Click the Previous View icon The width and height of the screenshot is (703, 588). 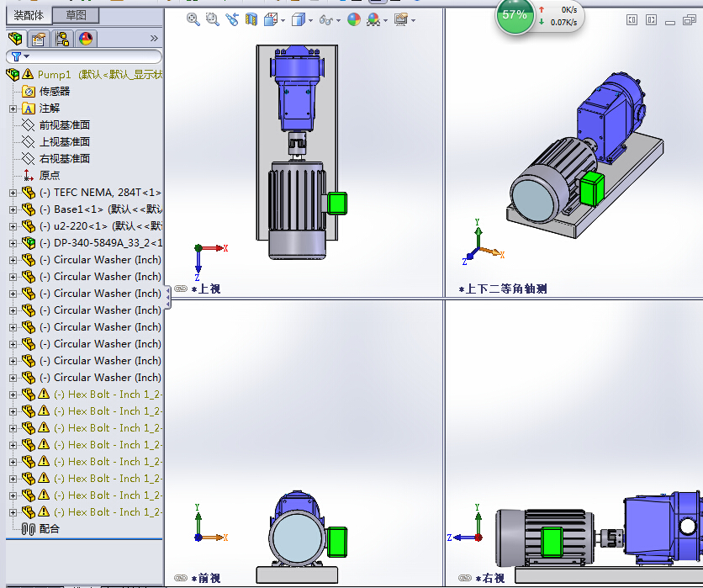click(x=232, y=19)
